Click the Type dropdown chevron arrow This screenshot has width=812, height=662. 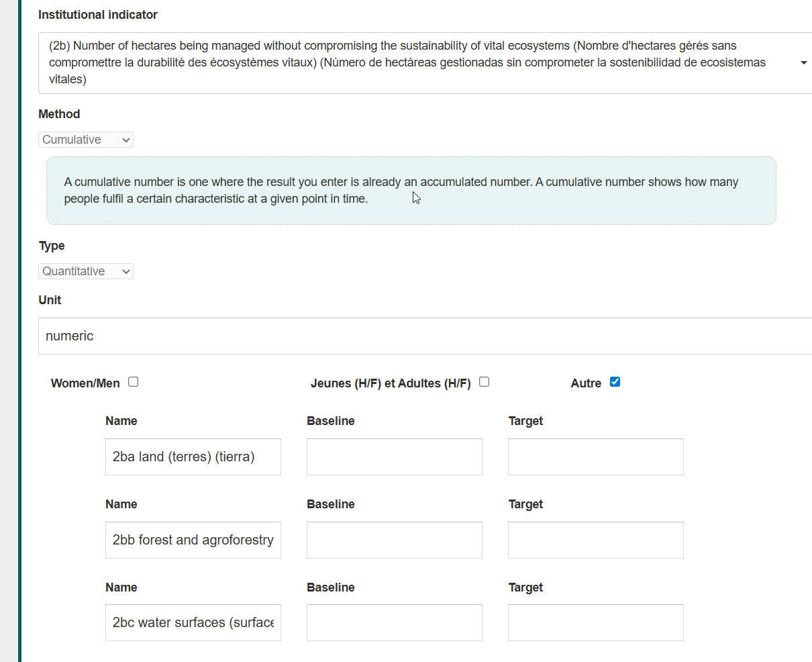tap(125, 271)
